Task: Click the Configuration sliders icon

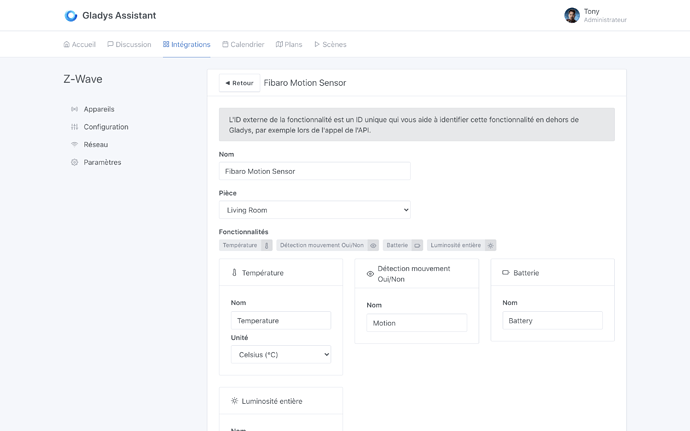Action: [x=74, y=127]
